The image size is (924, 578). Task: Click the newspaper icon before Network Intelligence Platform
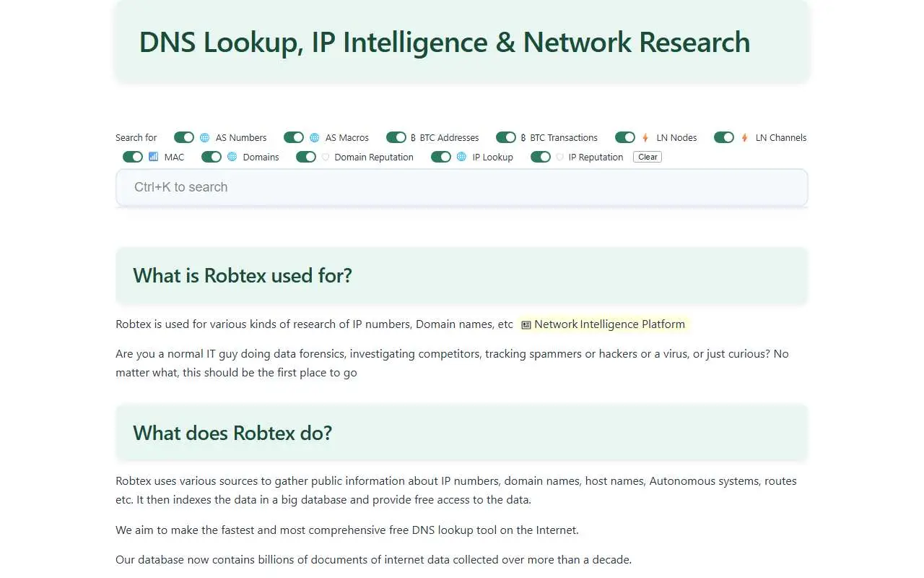pyautogui.click(x=526, y=325)
